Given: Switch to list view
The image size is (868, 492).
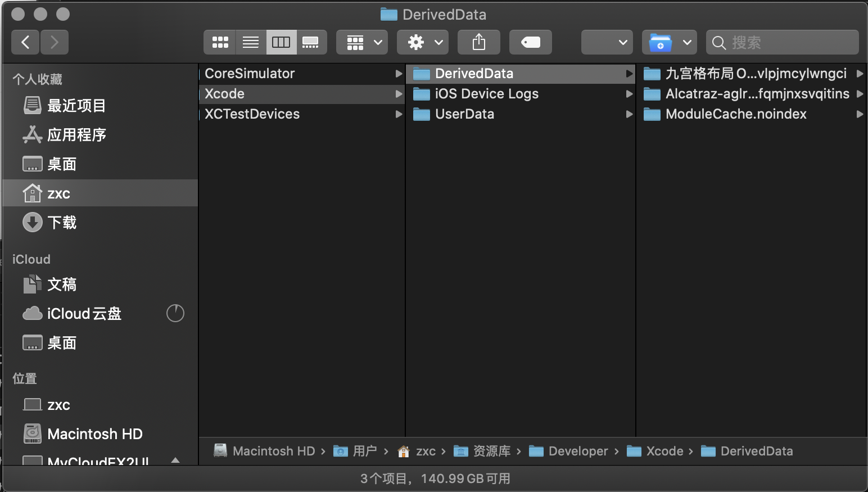Looking at the screenshot, I should pyautogui.click(x=250, y=42).
